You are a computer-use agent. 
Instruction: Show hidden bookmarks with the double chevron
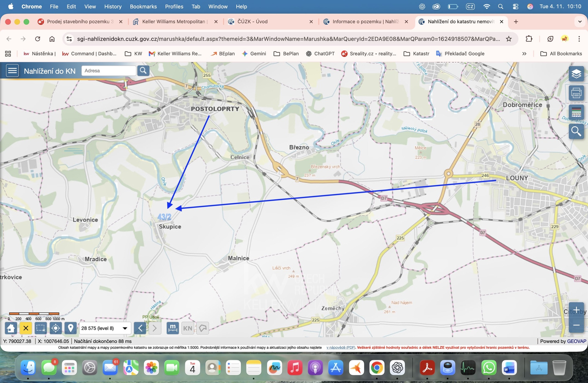[524, 54]
